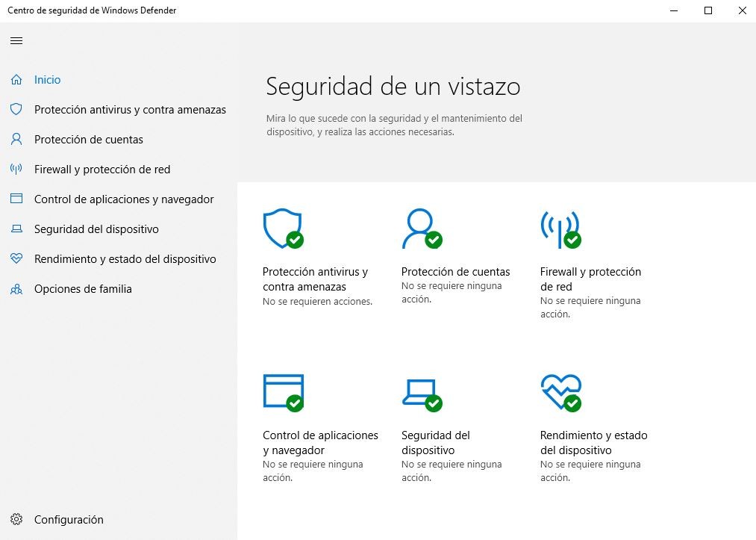Click the antenna icon for Firewall in sidebar
This screenshot has height=540, width=756.
(16, 170)
